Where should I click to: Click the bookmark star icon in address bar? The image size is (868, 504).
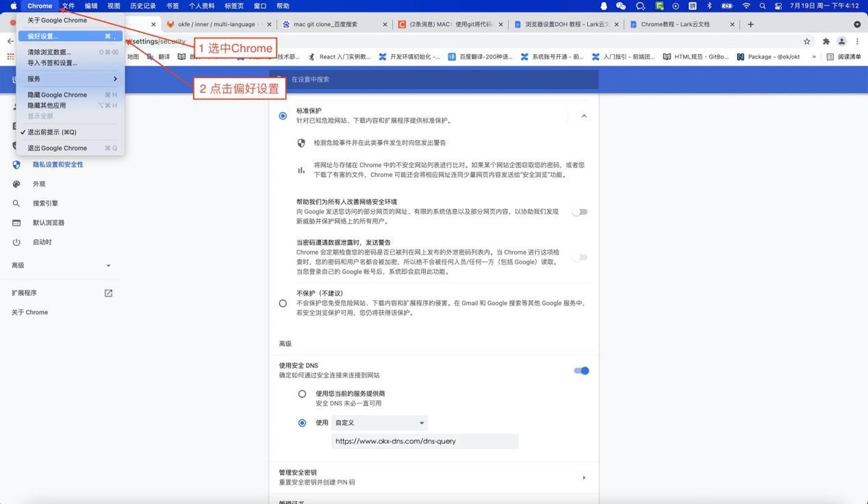807,41
